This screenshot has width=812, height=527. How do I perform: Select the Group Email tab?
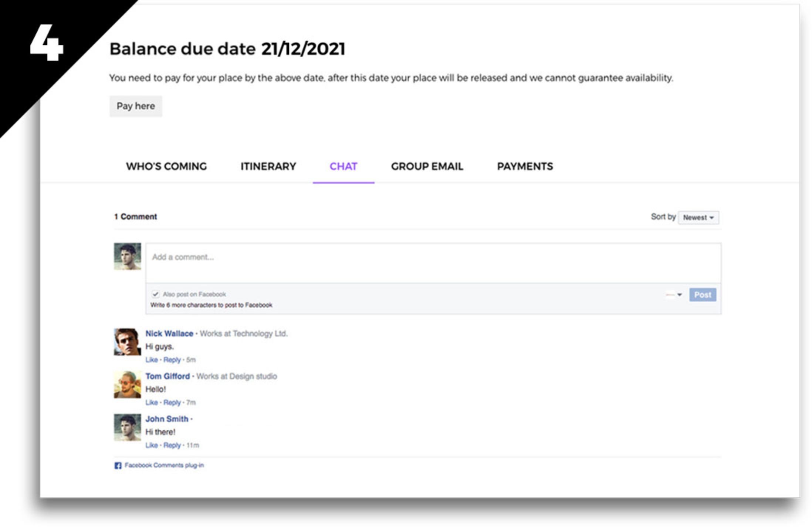[427, 167]
